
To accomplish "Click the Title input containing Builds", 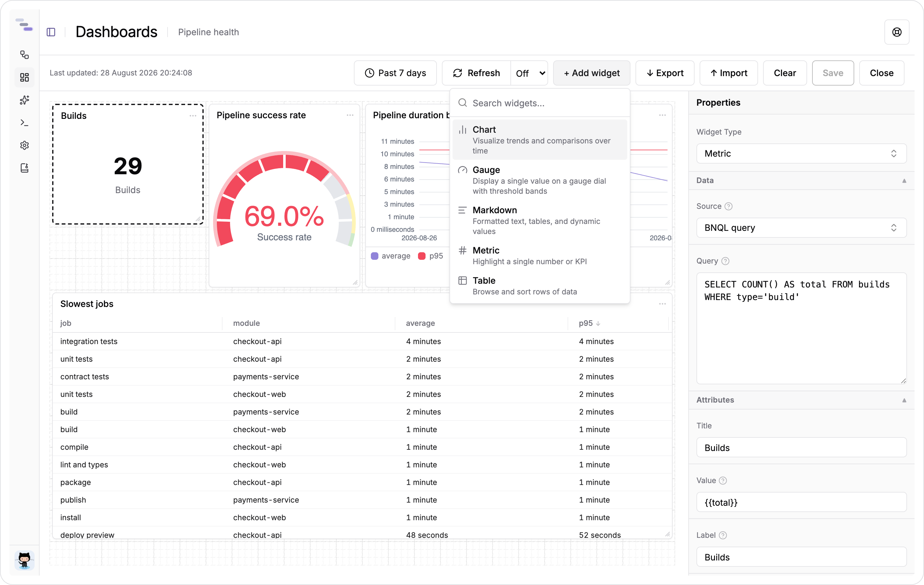I will click(801, 448).
